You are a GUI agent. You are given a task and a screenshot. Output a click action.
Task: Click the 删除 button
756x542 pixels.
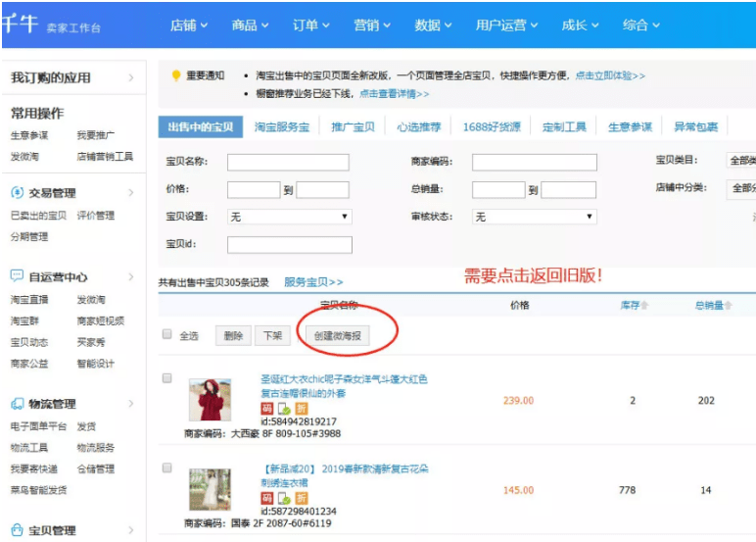point(233,335)
